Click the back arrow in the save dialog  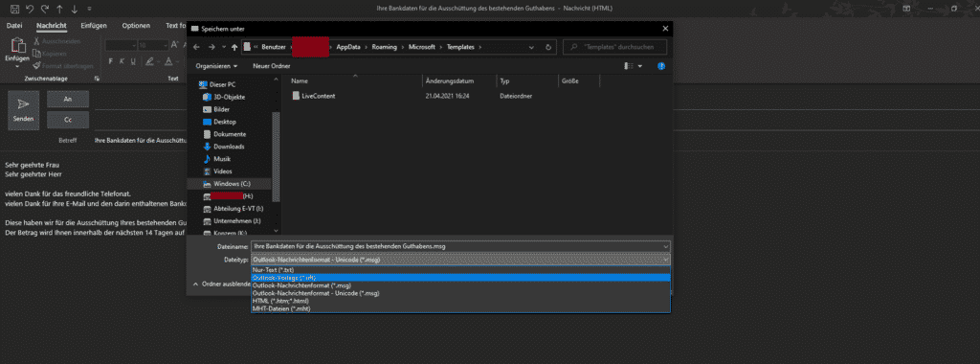(x=196, y=47)
